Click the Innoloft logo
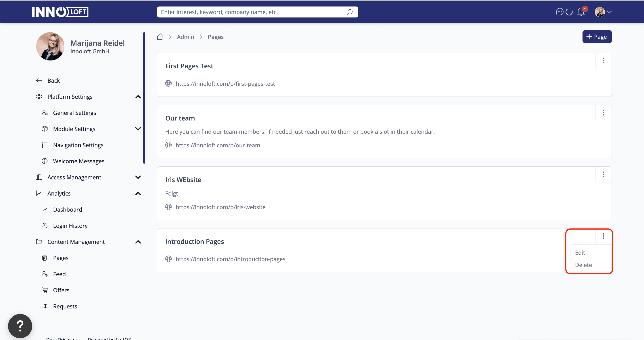The width and height of the screenshot is (644, 340). pos(60,12)
